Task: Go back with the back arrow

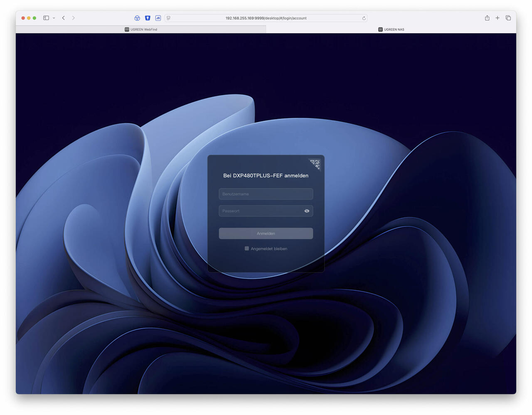Action: [x=64, y=18]
